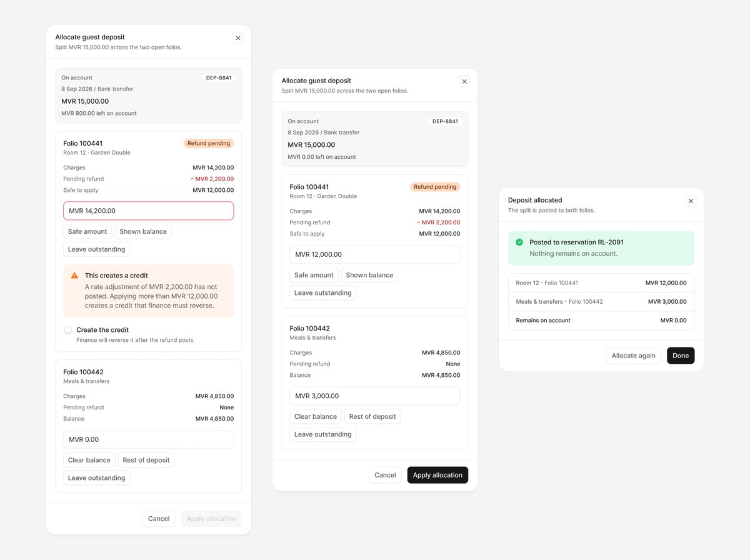Click the green checkmark success icon
Image resolution: width=750 pixels, height=560 pixels.
pos(519,242)
